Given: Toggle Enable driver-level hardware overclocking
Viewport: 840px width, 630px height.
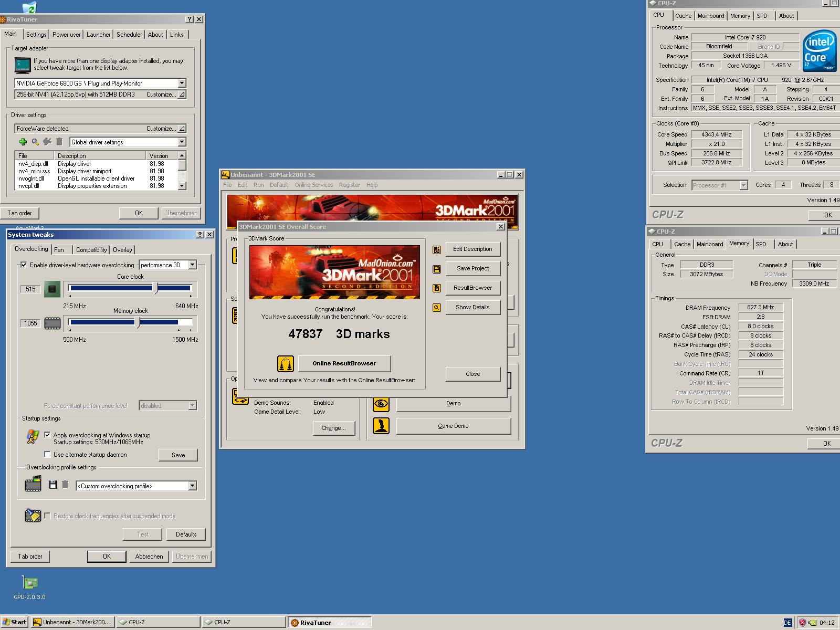Looking at the screenshot, I should (24, 265).
